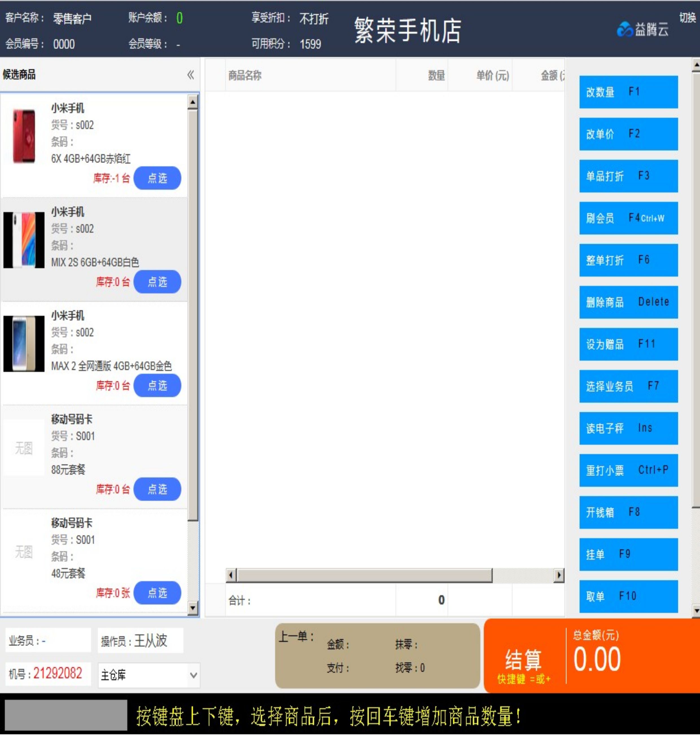Select 点选 for MAX 2 全网通版 金色
Screen dimensions: 700x749
pyautogui.click(x=157, y=386)
